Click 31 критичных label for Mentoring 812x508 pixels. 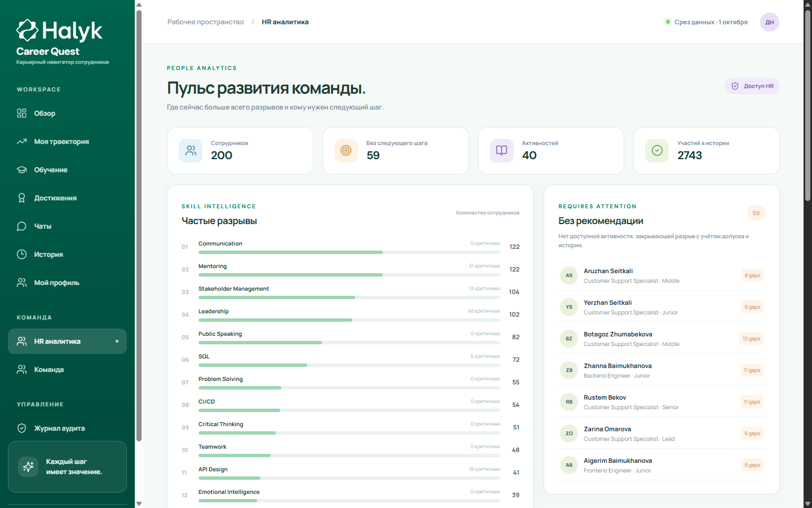coord(484,266)
